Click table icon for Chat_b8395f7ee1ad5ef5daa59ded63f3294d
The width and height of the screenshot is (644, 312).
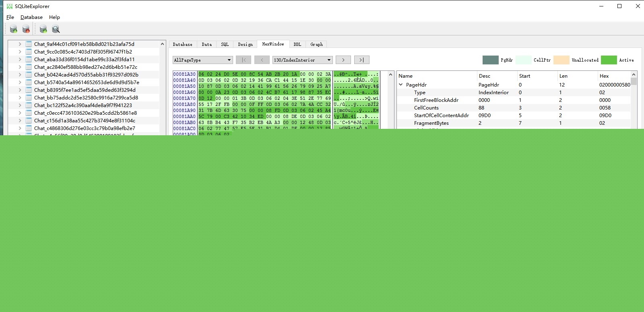tap(29, 90)
